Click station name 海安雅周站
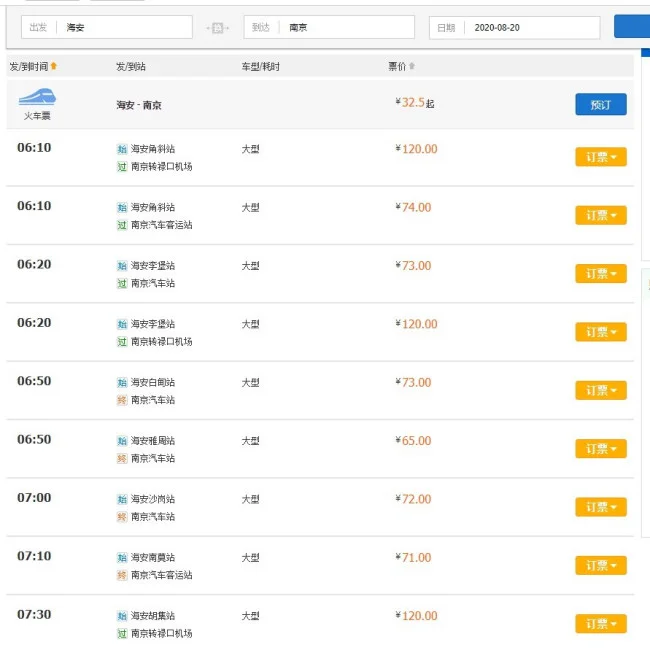Image resolution: width=650 pixels, height=650 pixels. click(x=153, y=441)
